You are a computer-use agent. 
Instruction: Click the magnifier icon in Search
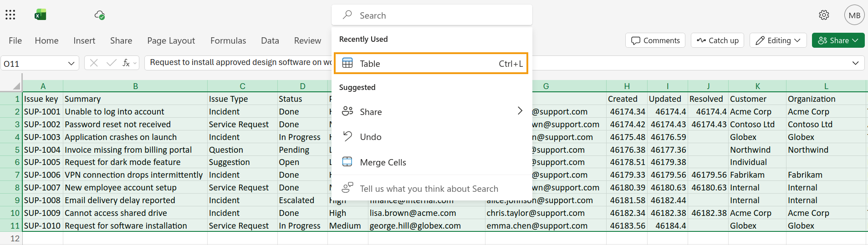[347, 15]
